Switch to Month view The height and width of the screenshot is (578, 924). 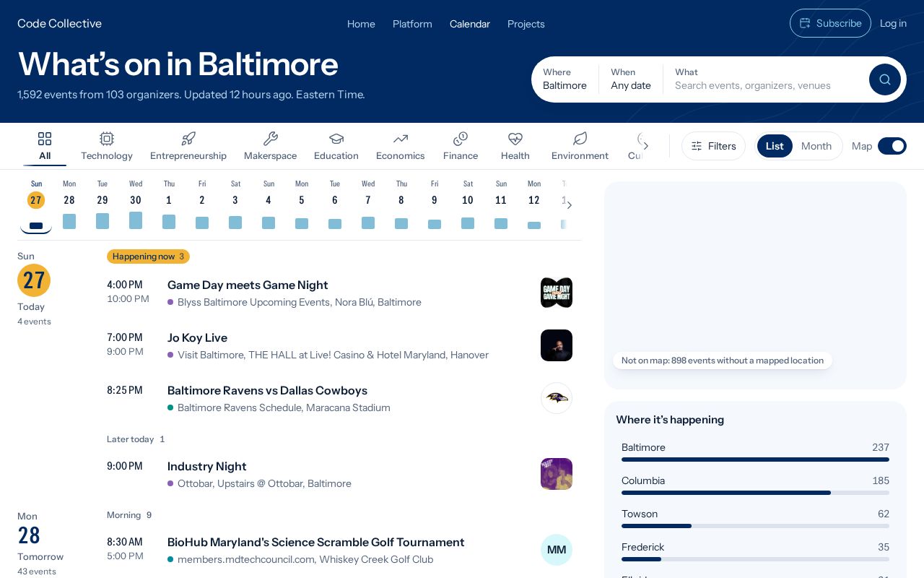coord(816,146)
